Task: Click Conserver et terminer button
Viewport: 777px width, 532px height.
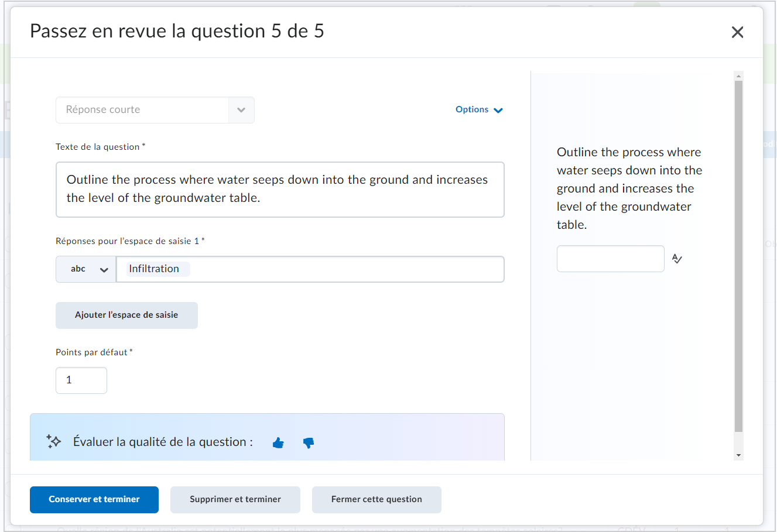Action: click(x=94, y=500)
